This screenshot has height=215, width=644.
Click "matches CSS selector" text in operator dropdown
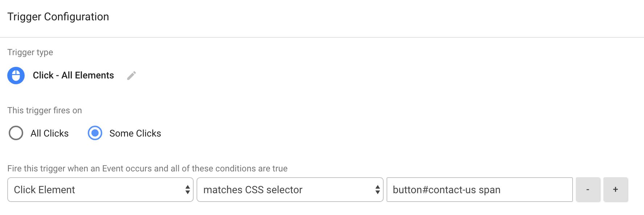(253, 190)
